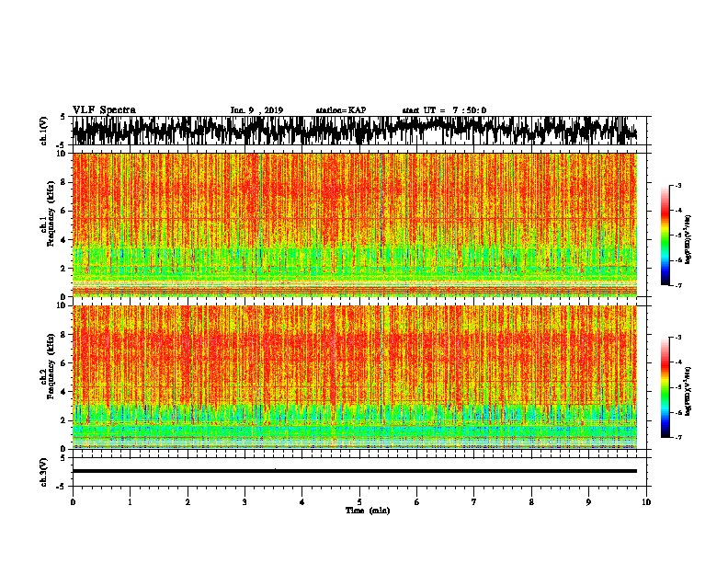Click time axis tick label "3"
This screenshot has height=563, width=728.
coord(245,502)
